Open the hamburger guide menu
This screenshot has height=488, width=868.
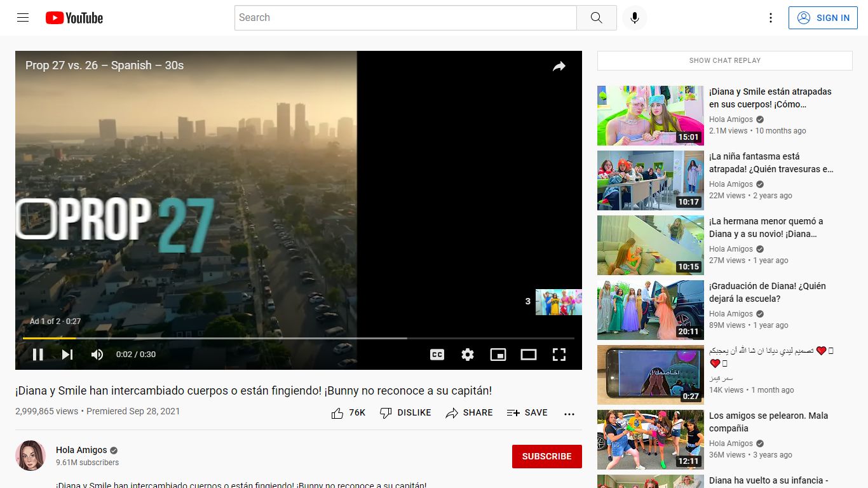click(23, 18)
